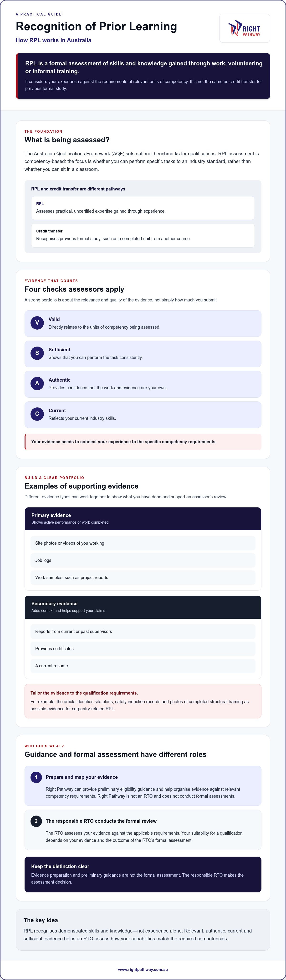Select the Primary evidence header
The image size is (286, 980).
(143, 519)
